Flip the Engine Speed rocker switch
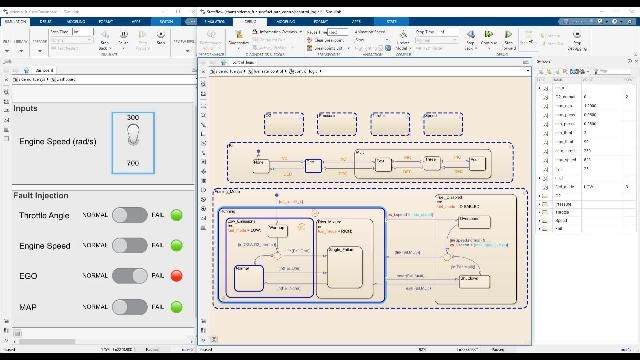The width and height of the screenshot is (640, 360). [133, 135]
